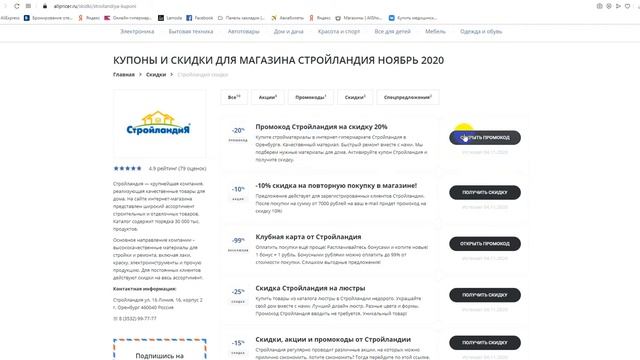Click the five-star rating icons
This screenshot has height=360, width=640.
[x=127, y=168]
